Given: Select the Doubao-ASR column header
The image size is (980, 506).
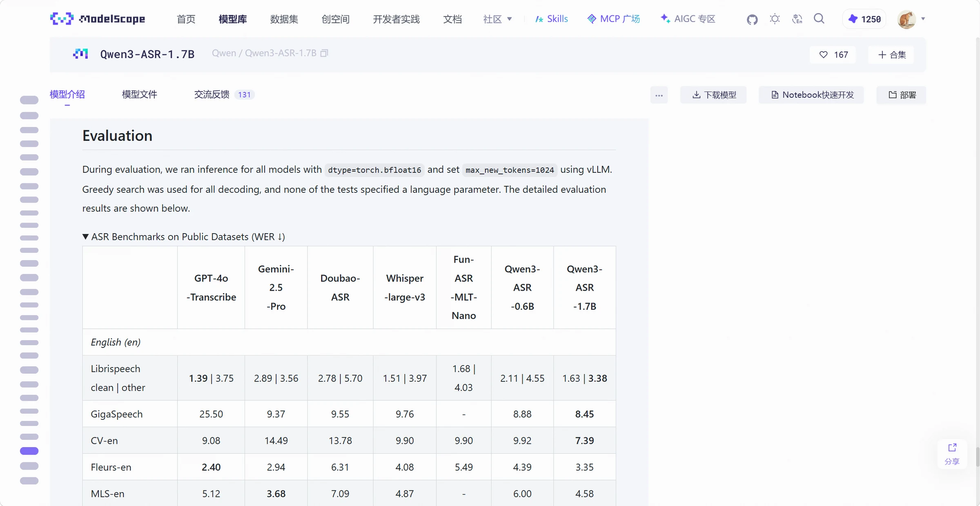Looking at the screenshot, I should pyautogui.click(x=340, y=288).
